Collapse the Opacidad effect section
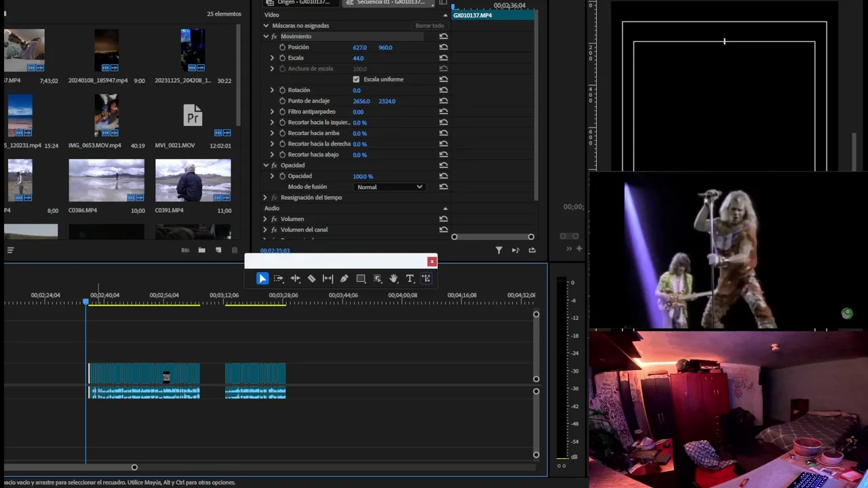The width and height of the screenshot is (868, 488). coord(266,165)
